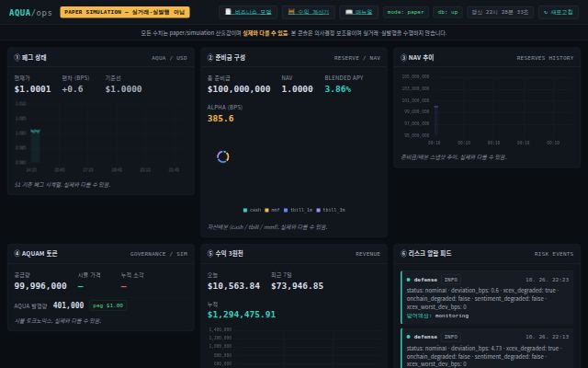This screenshot has width=588, height=368.
Task: Click the RISK EVENTS panel label
Action: [x=554, y=254]
